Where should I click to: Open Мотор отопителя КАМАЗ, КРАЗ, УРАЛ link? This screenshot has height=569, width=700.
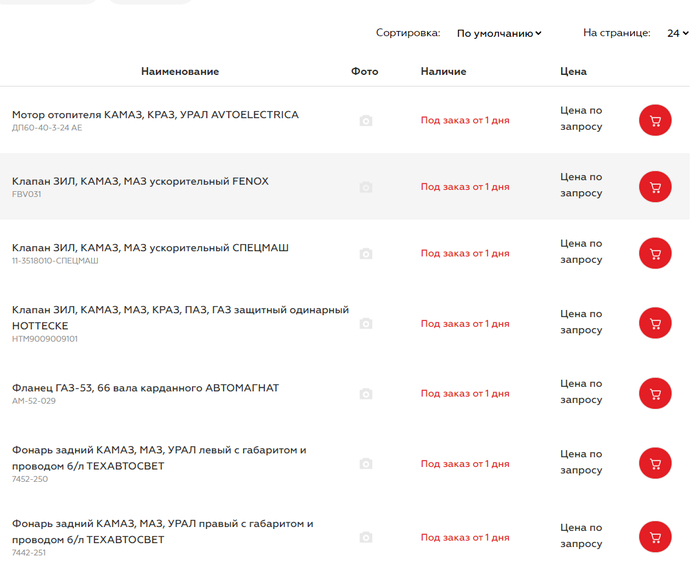[155, 115]
